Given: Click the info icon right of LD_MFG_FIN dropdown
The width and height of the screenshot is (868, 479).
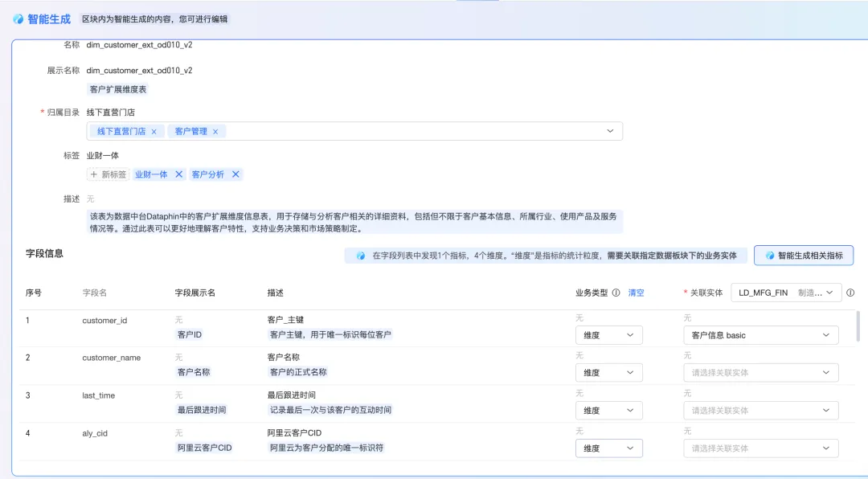Looking at the screenshot, I should point(850,293).
